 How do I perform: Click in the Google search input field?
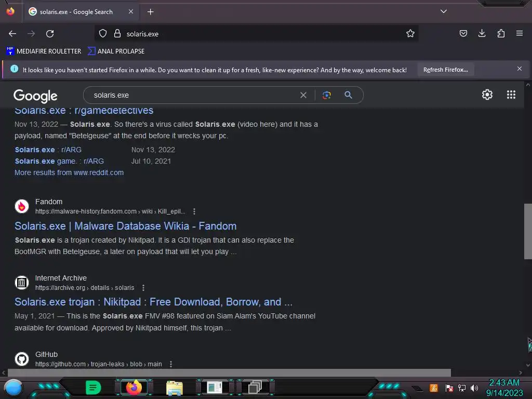click(193, 96)
